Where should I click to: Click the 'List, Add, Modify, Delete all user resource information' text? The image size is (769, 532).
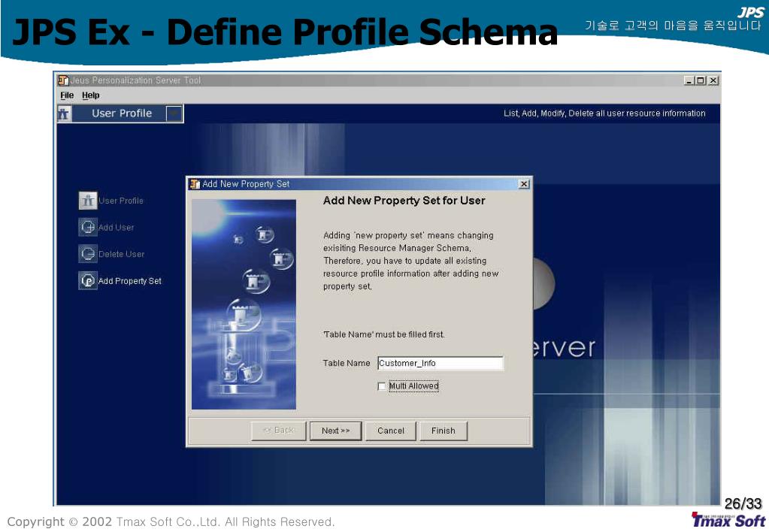coord(604,113)
